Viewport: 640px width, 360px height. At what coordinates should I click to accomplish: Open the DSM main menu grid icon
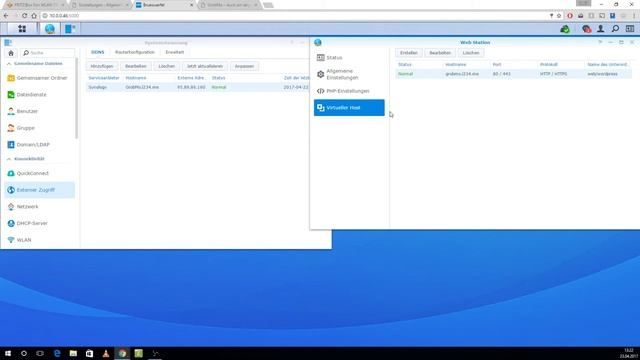(22, 29)
